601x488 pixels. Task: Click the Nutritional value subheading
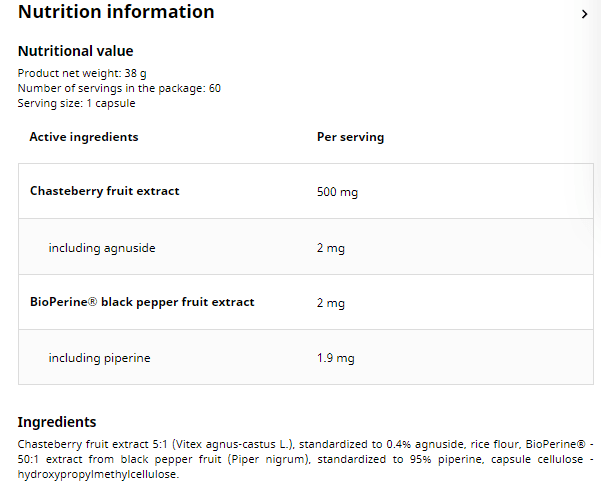pos(75,51)
